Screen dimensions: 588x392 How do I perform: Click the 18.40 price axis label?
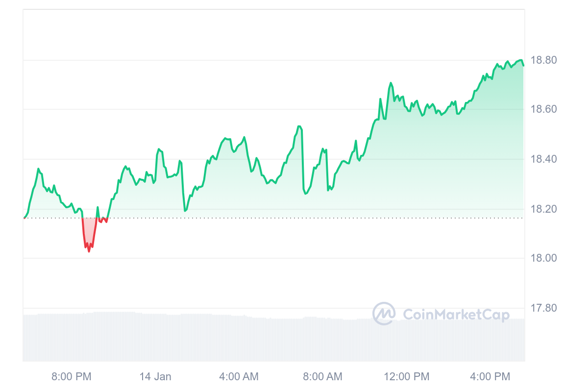[544, 159]
